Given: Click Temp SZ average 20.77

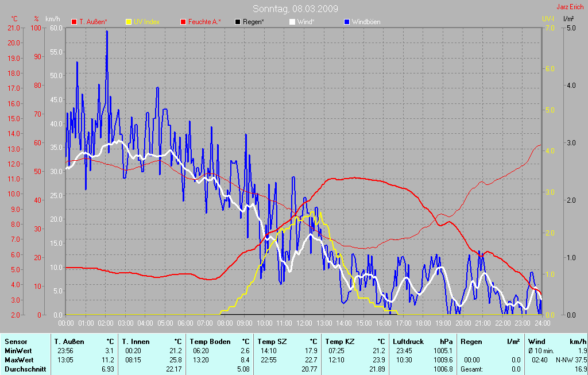Looking at the screenshot, I should click(x=310, y=369).
